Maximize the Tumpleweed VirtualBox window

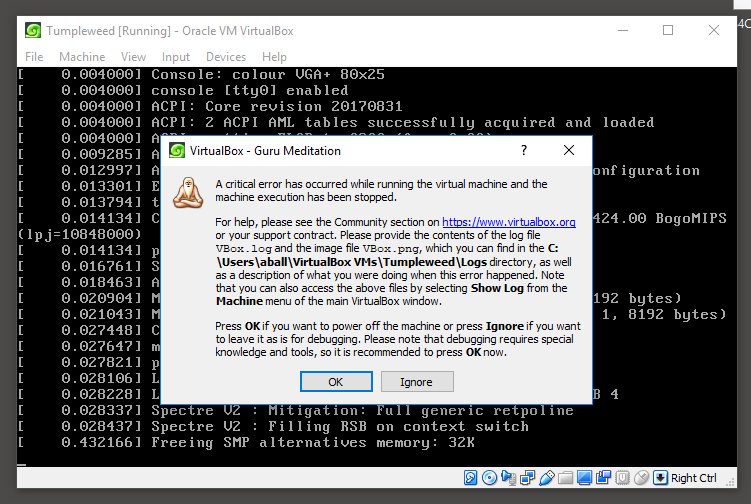[668, 31]
